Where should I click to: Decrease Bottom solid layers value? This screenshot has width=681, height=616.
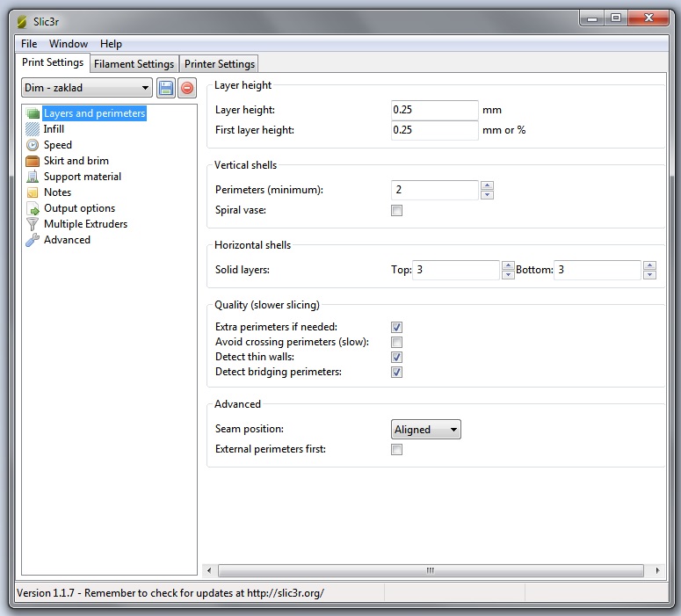649,274
